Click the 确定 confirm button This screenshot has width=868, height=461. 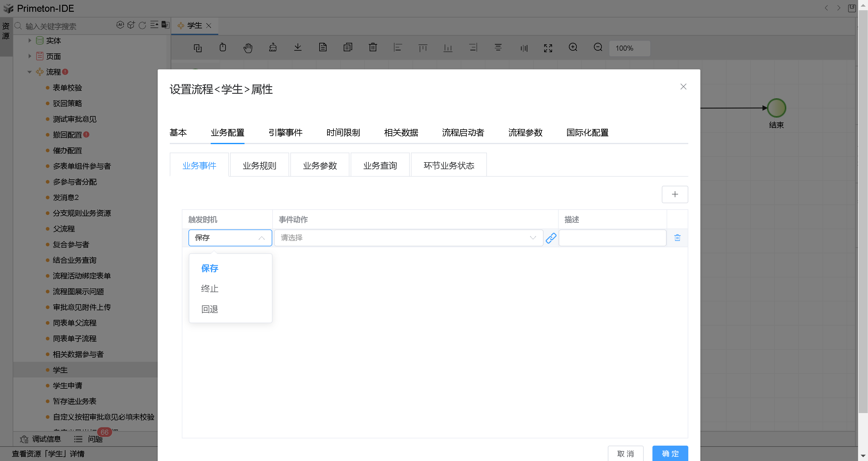pos(670,453)
